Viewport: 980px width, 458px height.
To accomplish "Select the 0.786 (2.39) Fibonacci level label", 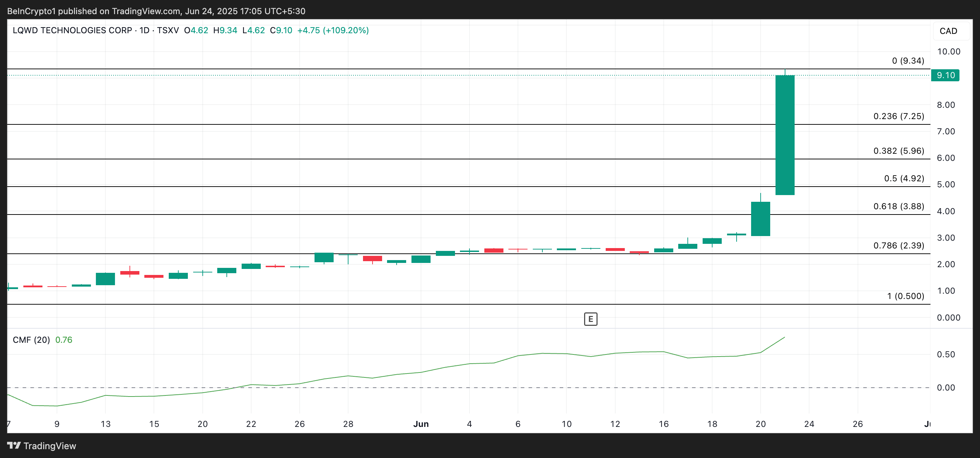I will (x=898, y=246).
